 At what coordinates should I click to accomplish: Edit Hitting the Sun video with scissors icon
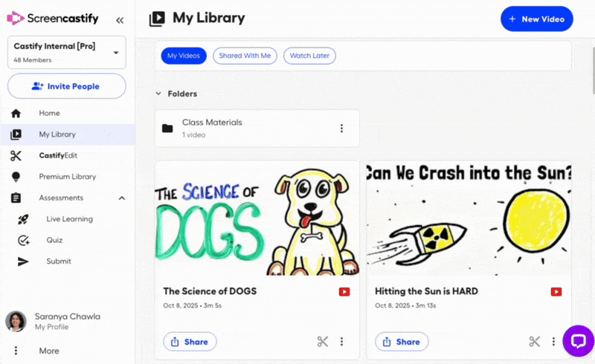[x=534, y=342]
